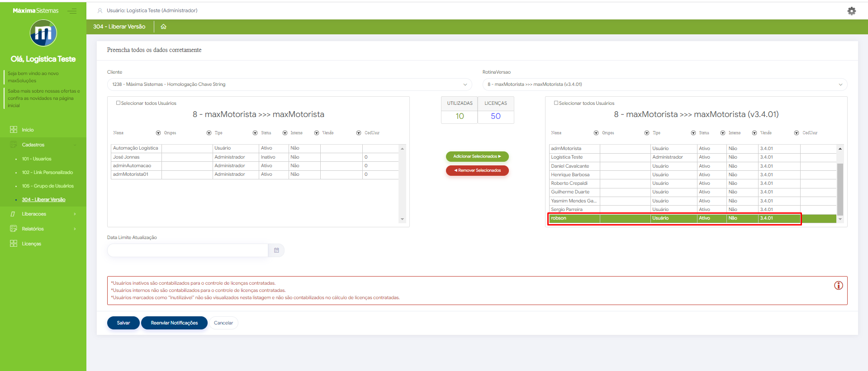This screenshot has width=868, height=371.
Task: Click filter icon between Nome and Grupos, v3.4.01 table
Action: [x=596, y=133]
